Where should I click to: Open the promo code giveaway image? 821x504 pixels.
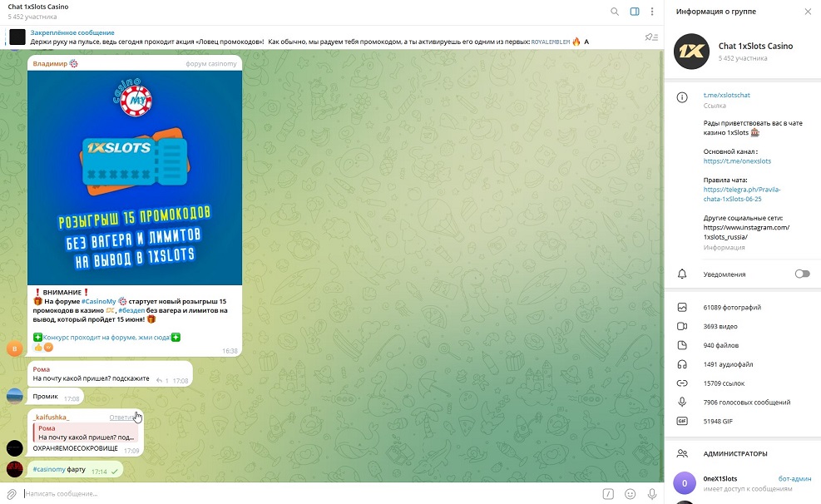tap(135, 178)
